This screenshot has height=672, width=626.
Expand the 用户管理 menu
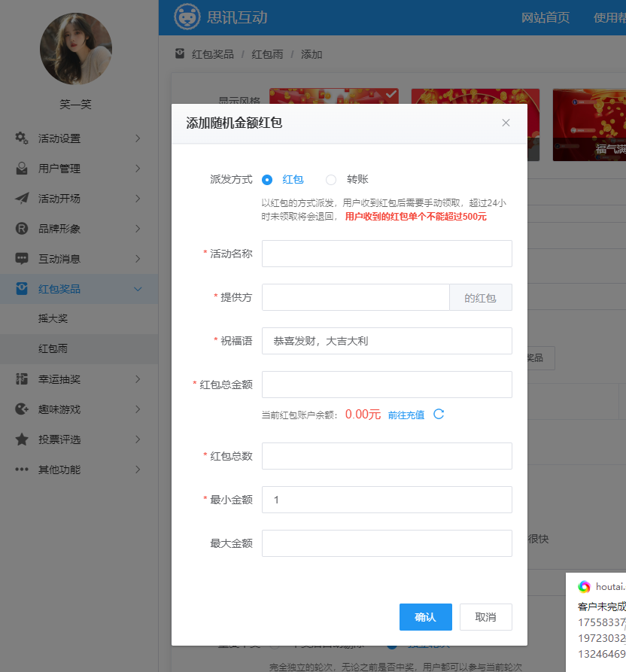(x=138, y=169)
